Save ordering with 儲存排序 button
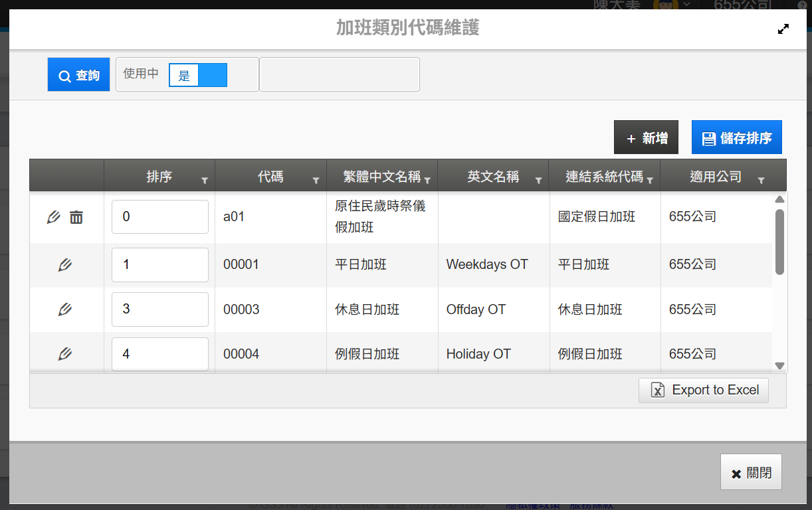 pos(736,137)
